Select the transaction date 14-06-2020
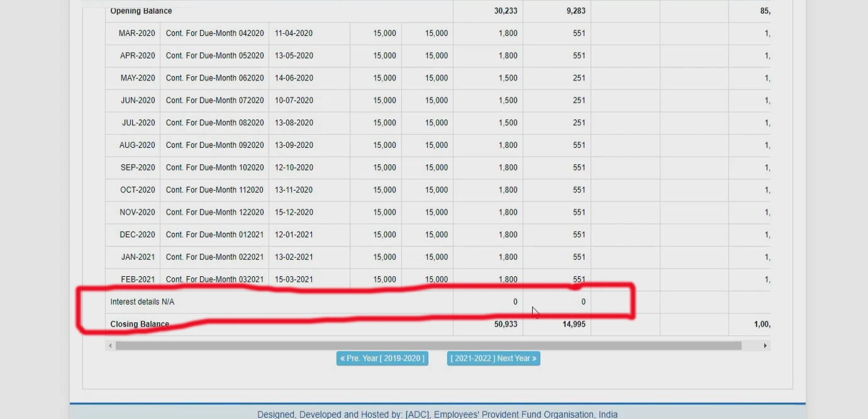 (x=294, y=78)
